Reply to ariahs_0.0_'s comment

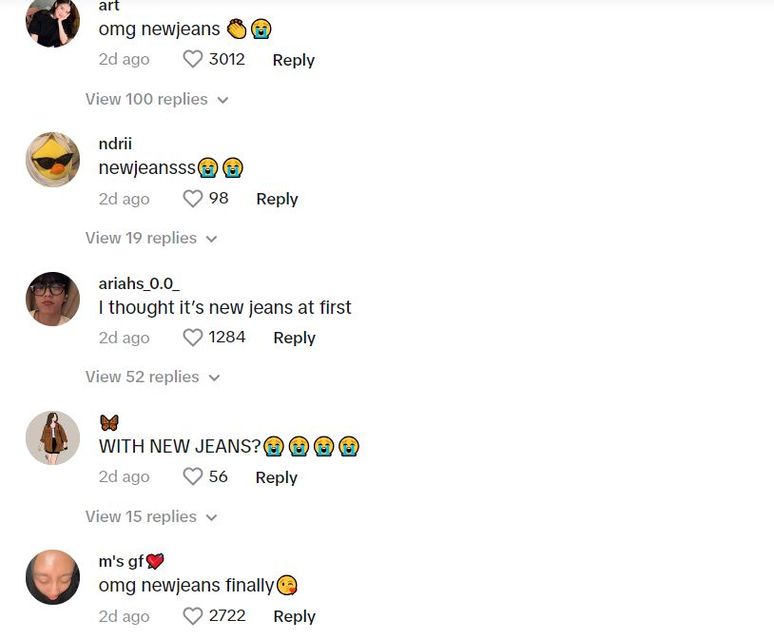(294, 338)
